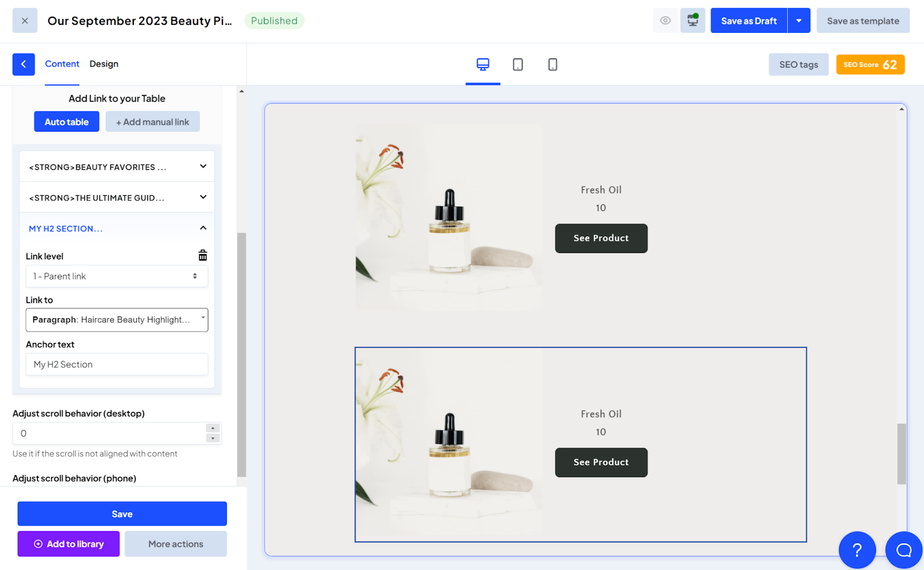This screenshot has height=570, width=924.
Task: Open the connected device status icon
Action: [x=692, y=20]
